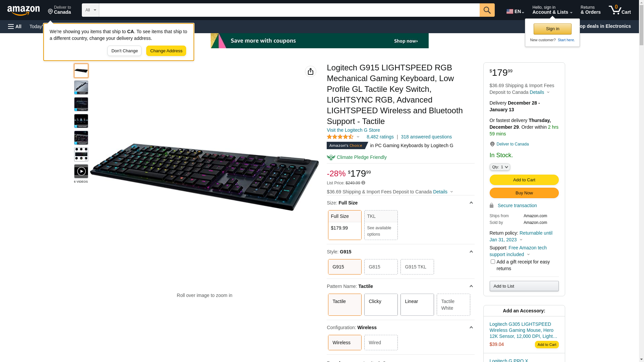Screen dimensions: 644x362
Task: Open Climate Pledge Friendly badge
Action: point(357,157)
